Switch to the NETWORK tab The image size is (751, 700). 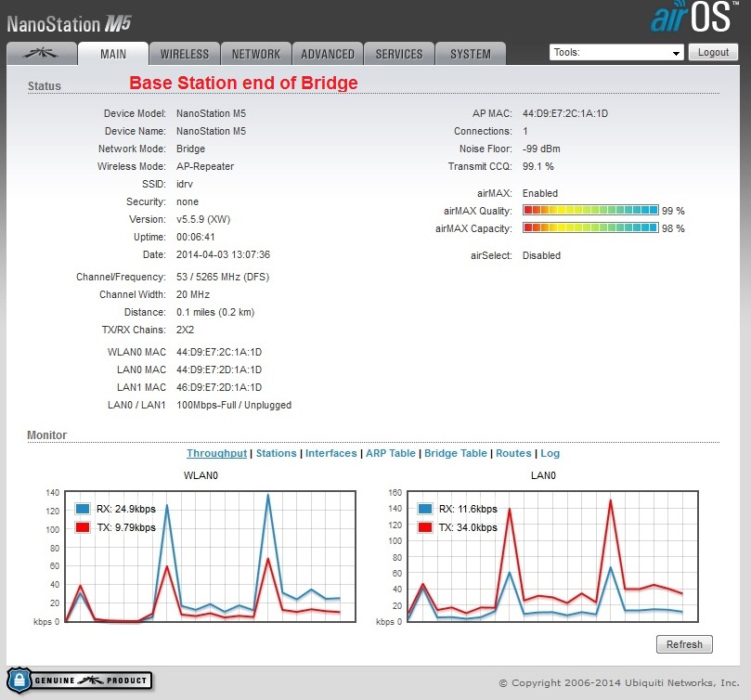pyautogui.click(x=256, y=54)
